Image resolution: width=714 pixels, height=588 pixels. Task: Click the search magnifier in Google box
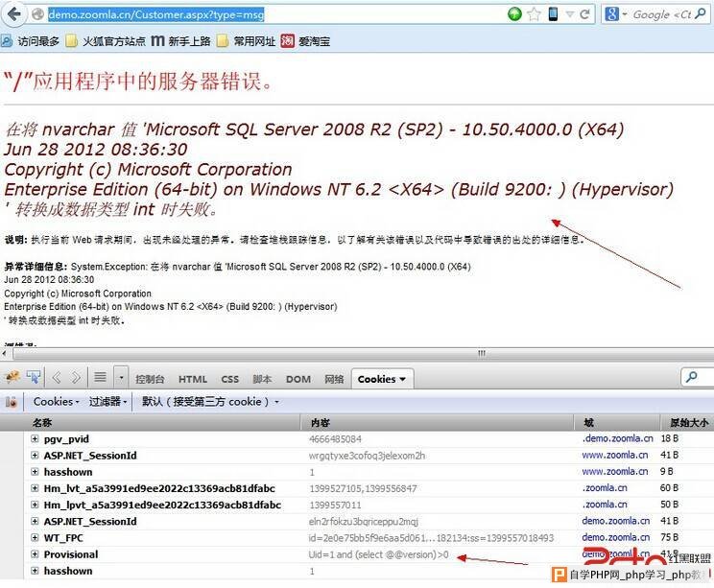(701, 14)
